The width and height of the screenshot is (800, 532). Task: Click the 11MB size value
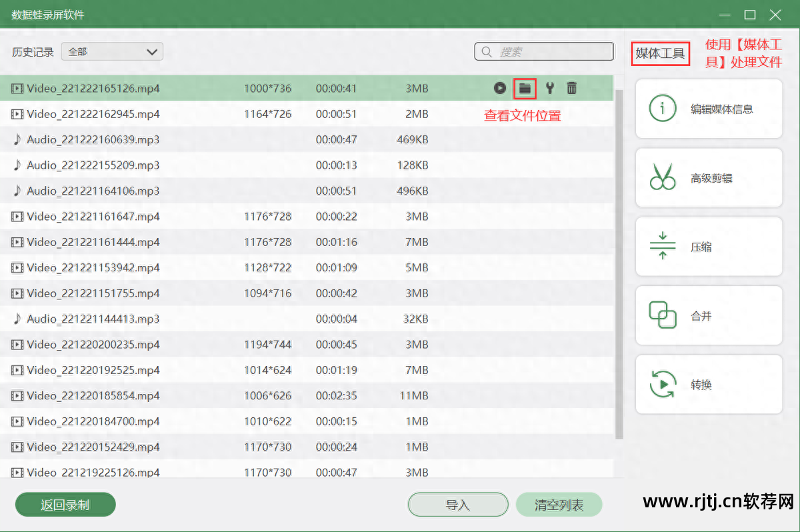click(414, 395)
